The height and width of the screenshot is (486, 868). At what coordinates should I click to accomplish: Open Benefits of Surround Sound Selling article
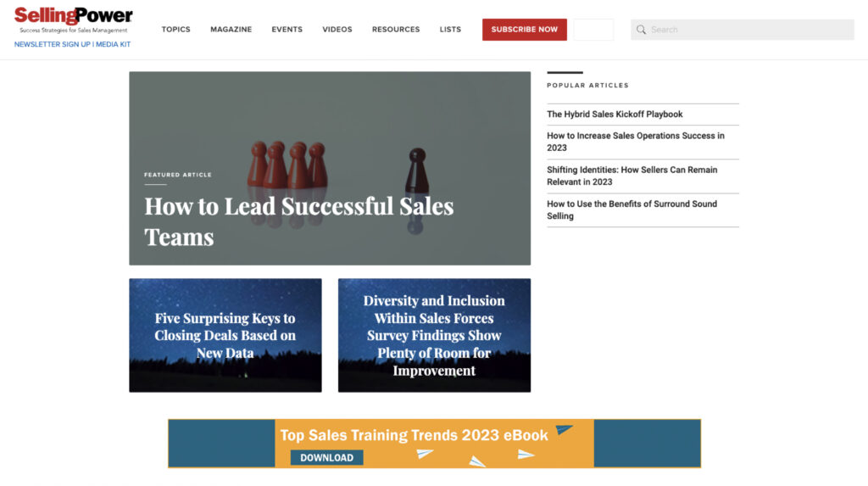click(632, 210)
